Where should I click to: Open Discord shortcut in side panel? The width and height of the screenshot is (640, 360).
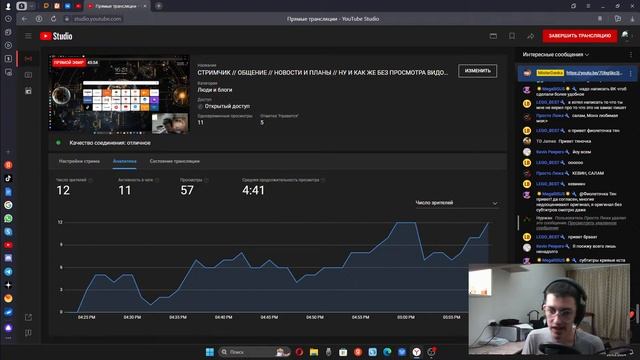tap(8, 258)
